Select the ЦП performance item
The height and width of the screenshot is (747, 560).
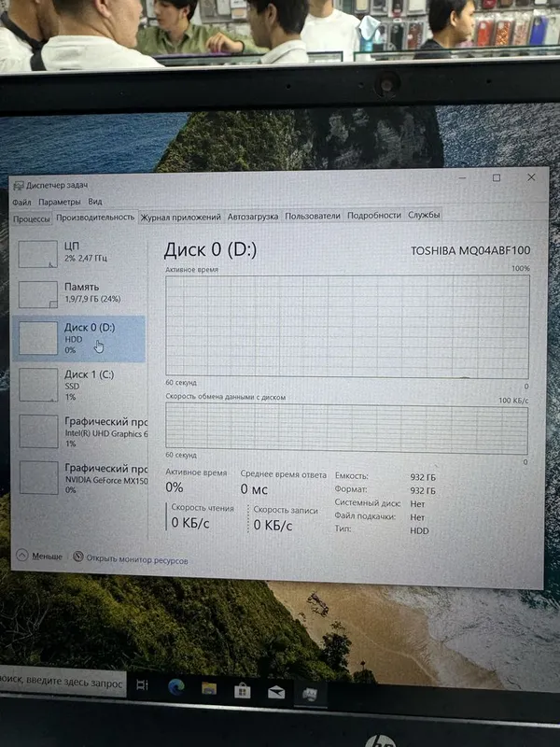[x=79, y=253]
